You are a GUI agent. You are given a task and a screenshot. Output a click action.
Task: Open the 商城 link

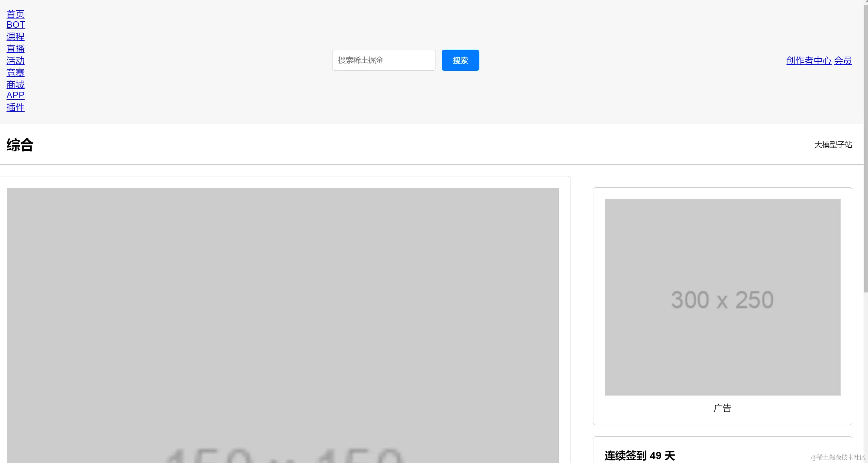click(15, 85)
